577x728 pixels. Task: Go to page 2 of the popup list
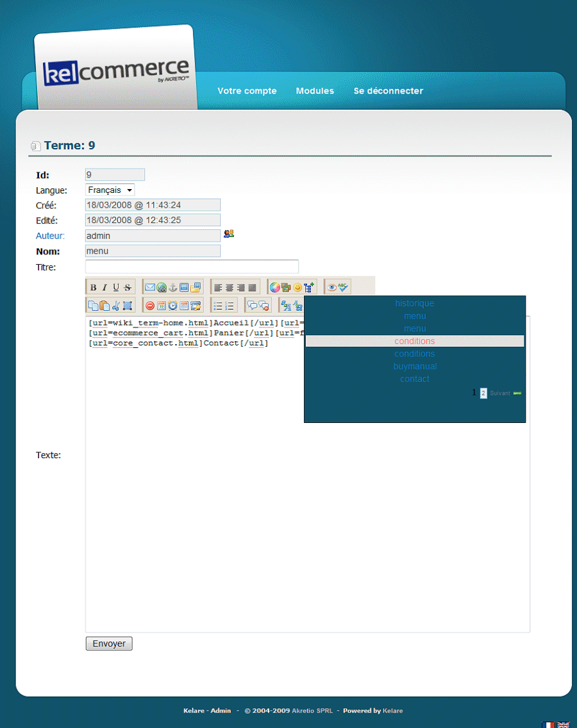click(483, 393)
